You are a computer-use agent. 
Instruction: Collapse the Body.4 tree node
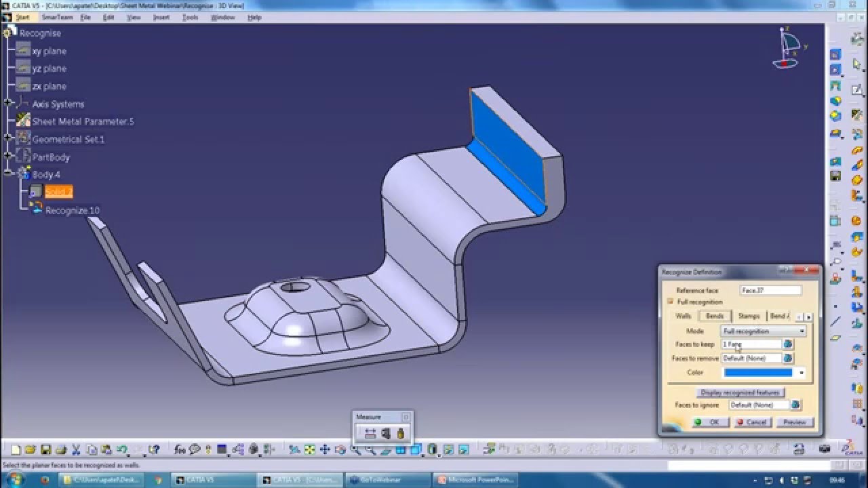7,174
